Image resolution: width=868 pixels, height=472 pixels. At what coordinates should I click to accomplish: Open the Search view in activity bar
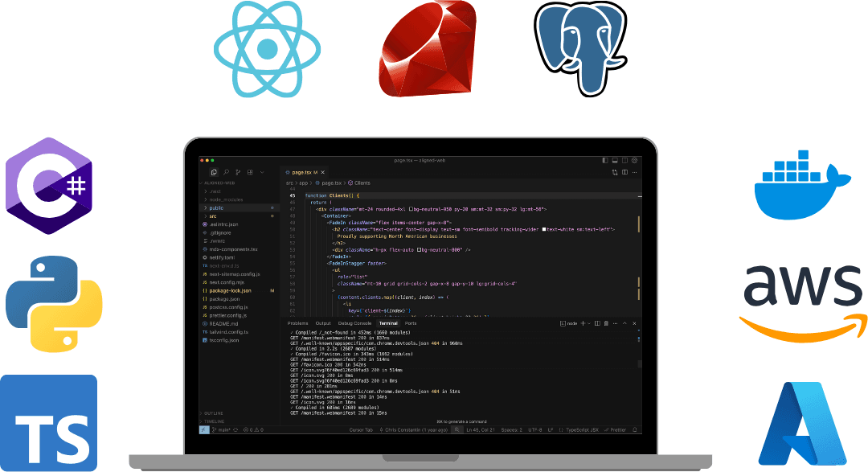click(227, 172)
